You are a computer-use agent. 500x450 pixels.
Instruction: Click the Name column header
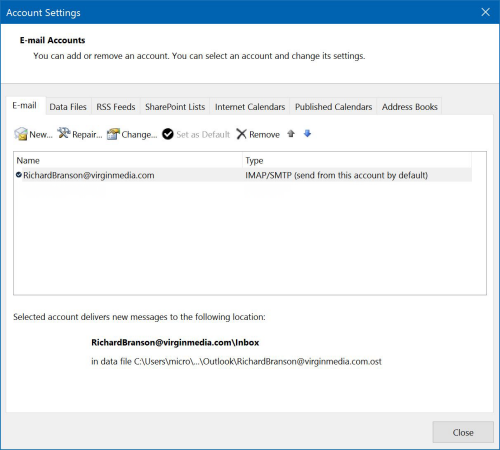(x=128, y=160)
